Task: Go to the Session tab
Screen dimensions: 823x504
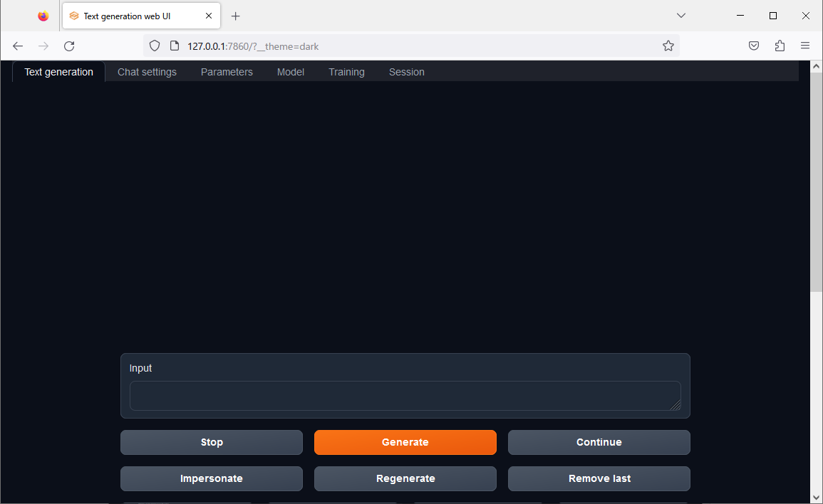Action: click(407, 72)
